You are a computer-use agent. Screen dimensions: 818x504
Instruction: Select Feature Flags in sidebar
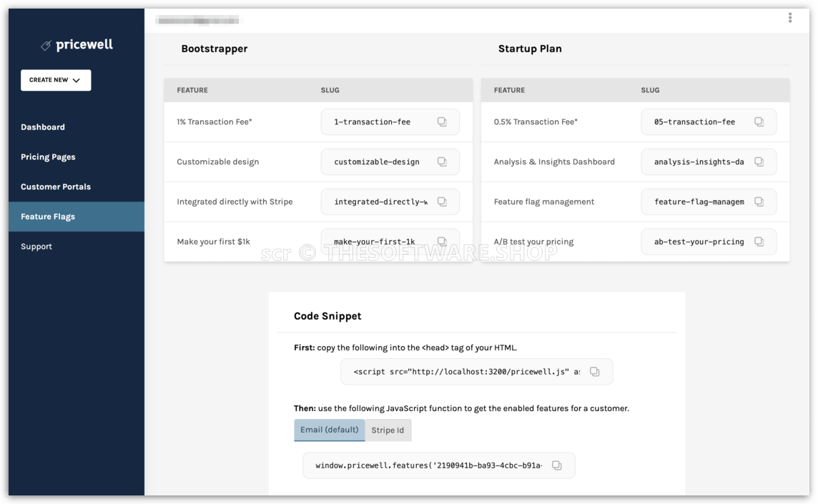click(77, 217)
